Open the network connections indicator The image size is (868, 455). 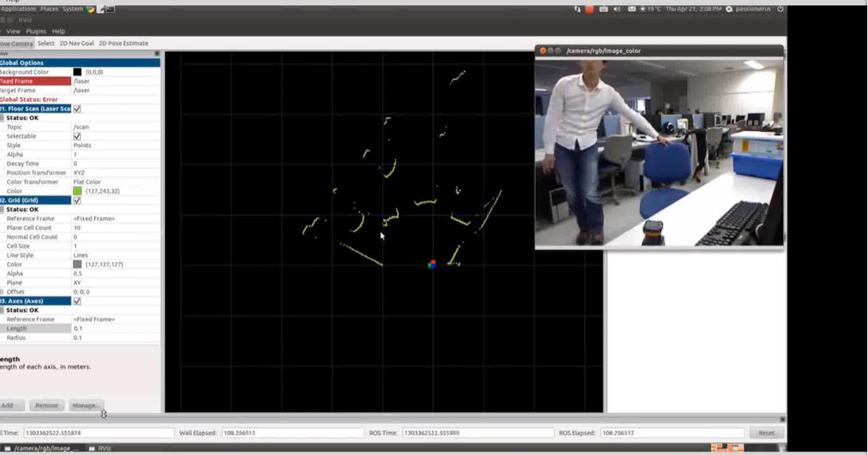577,9
